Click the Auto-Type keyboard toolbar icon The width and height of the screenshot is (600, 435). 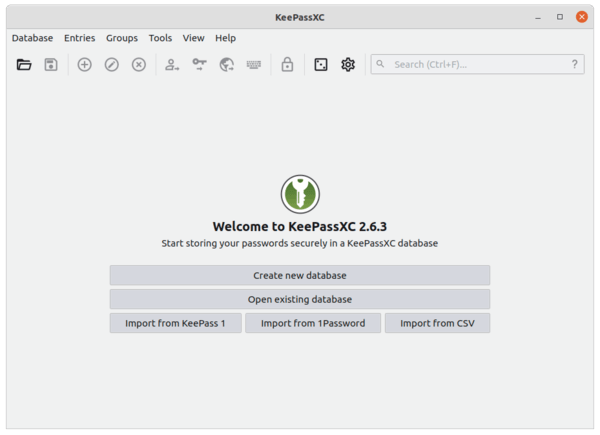pyautogui.click(x=254, y=65)
